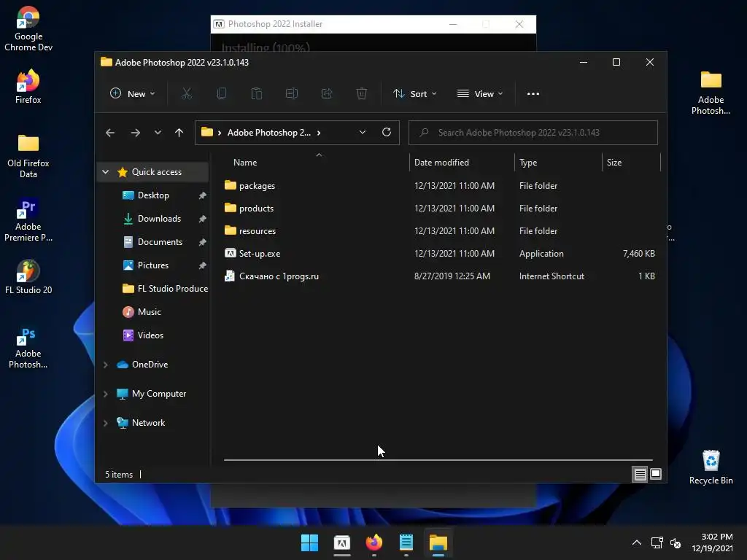Select the Set-up.exe application file
This screenshot has height=560, width=747.
click(440, 253)
